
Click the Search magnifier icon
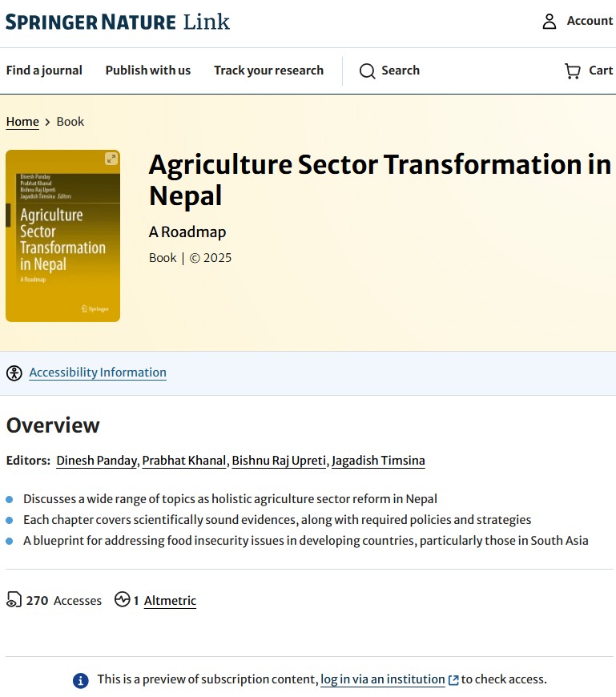tap(367, 71)
